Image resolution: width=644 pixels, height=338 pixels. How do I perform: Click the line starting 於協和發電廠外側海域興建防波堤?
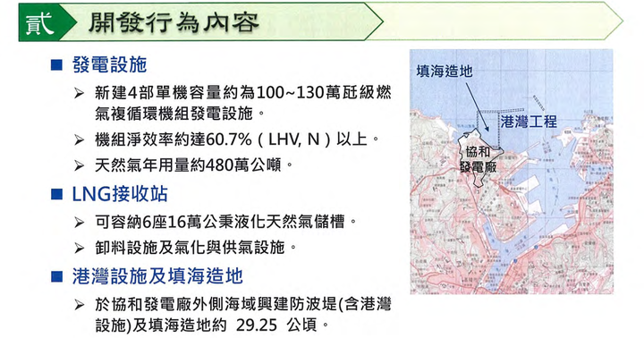coord(243,305)
